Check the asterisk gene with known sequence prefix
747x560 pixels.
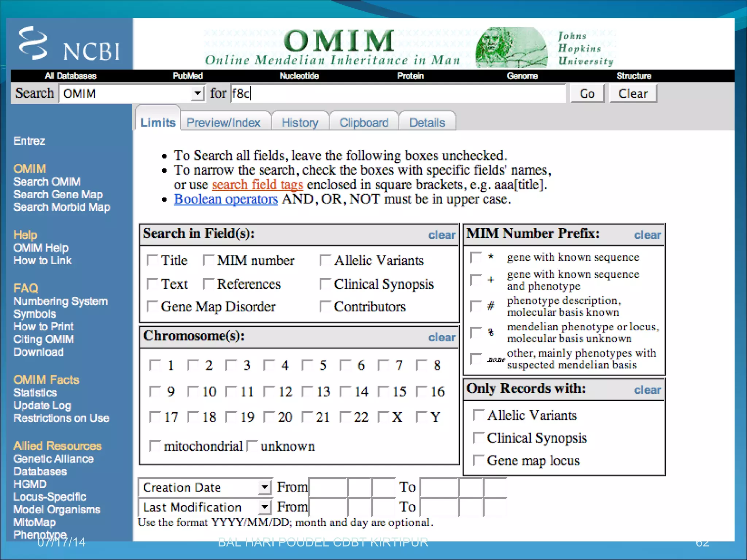coord(476,257)
